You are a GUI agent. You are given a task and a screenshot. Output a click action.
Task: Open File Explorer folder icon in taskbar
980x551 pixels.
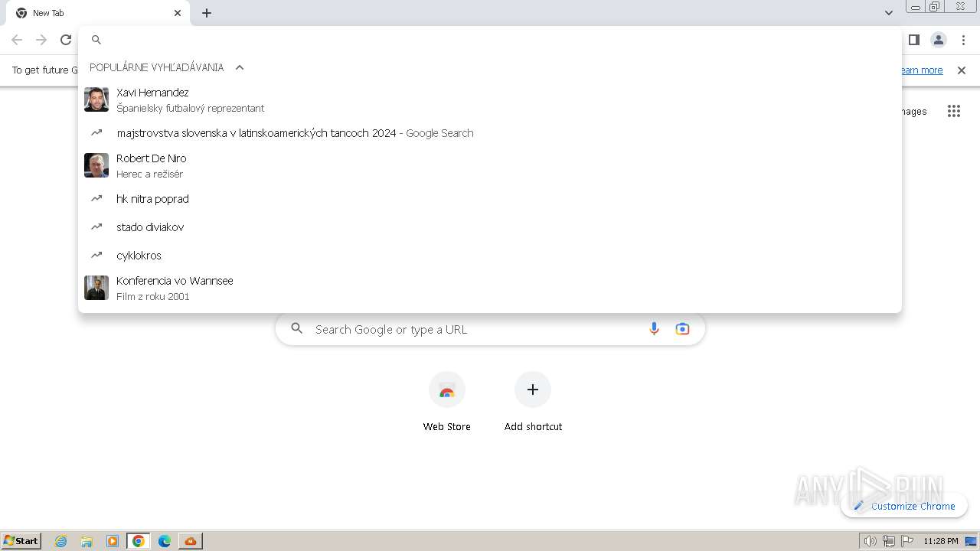pyautogui.click(x=87, y=541)
